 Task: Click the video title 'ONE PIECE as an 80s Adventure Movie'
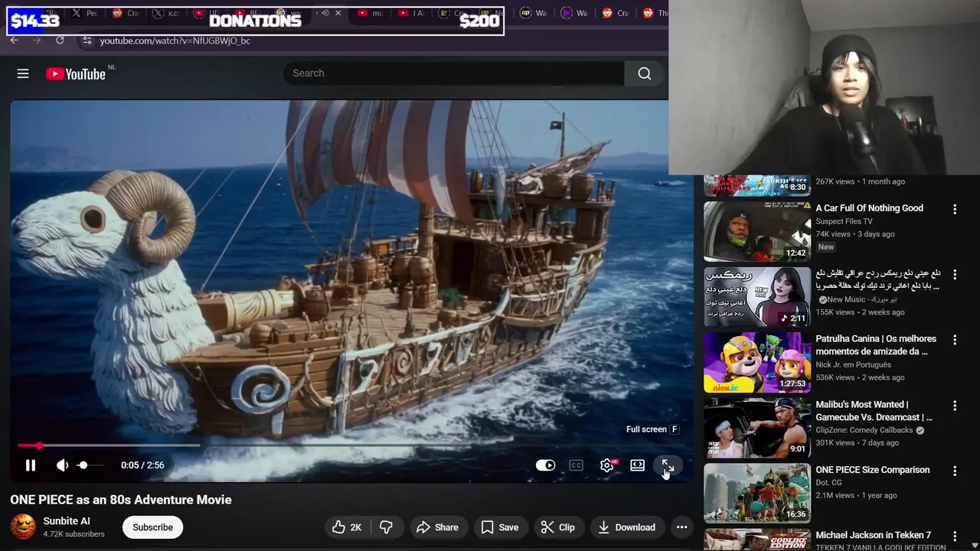[x=121, y=500]
